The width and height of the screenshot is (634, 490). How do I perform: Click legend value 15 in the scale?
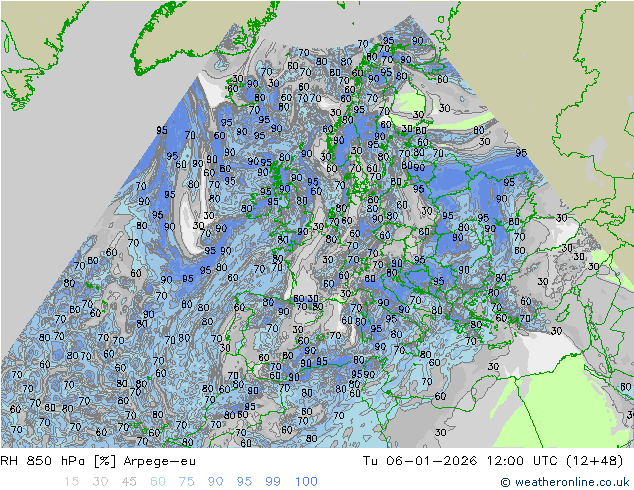click(71, 482)
